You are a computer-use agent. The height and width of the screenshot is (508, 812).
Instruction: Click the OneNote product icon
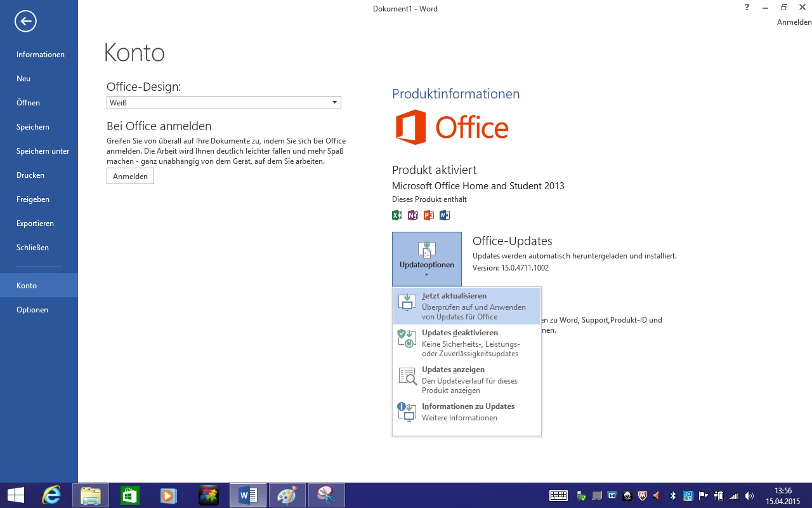(413, 215)
